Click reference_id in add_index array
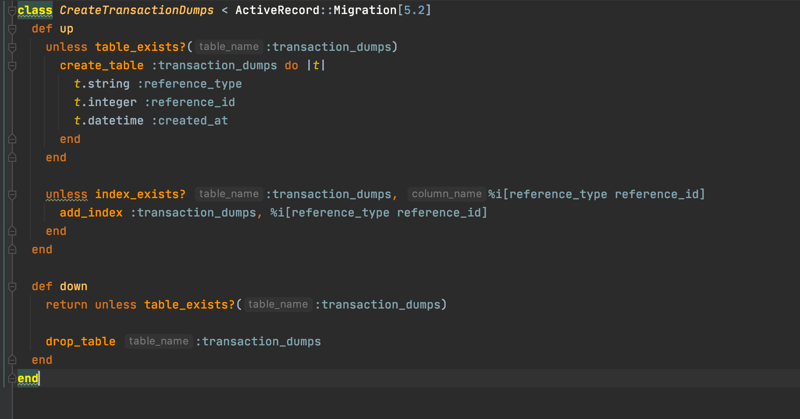 439,213
